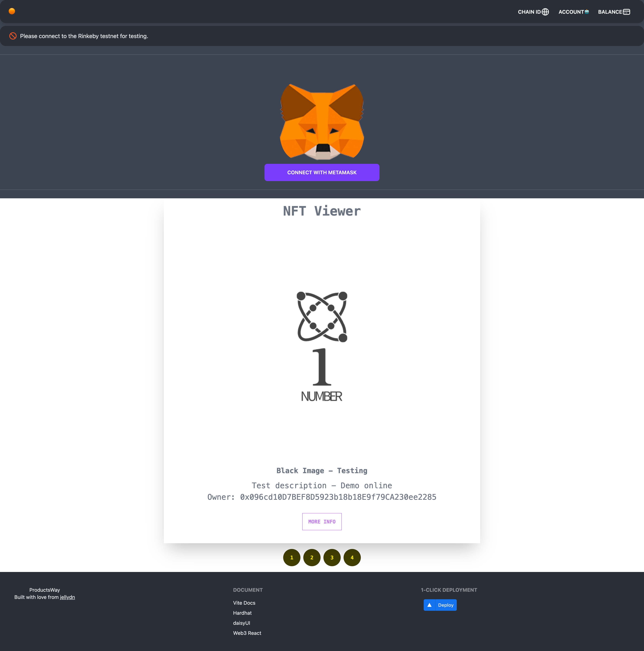
Task: Open the Hardhat documentation link
Action: pyautogui.click(x=242, y=613)
